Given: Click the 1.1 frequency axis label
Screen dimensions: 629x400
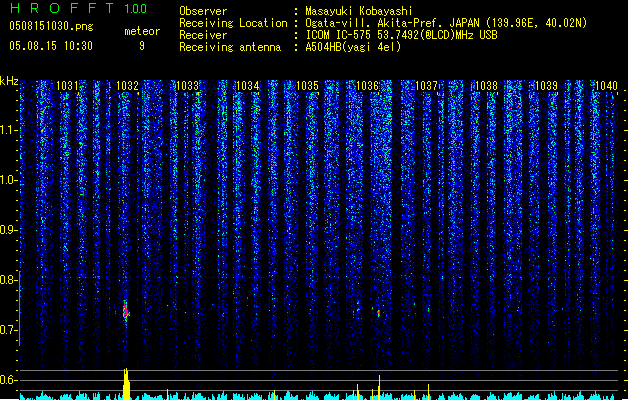Looking at the screenshot, I should tap(8, 130).
